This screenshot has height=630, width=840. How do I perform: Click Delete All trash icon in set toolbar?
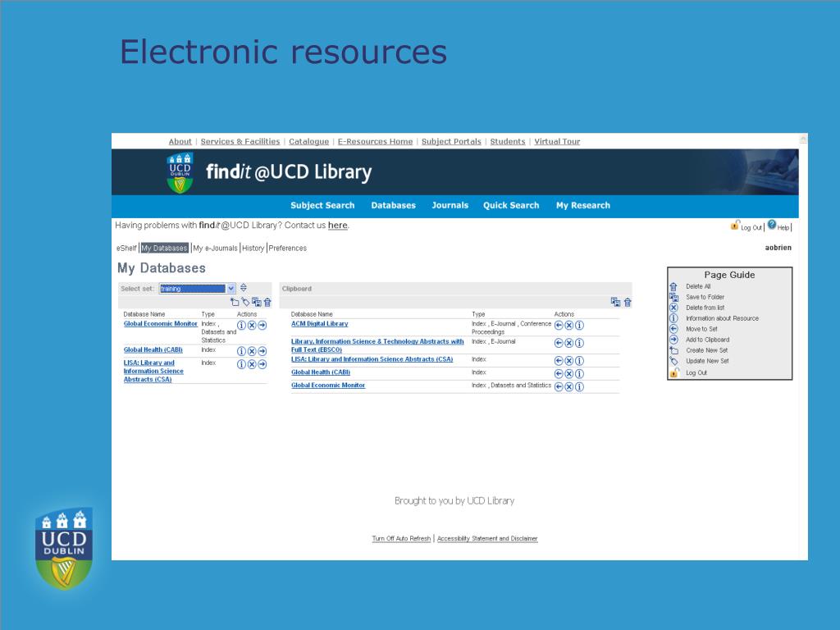pyautogui.click(x=267, y=302)
